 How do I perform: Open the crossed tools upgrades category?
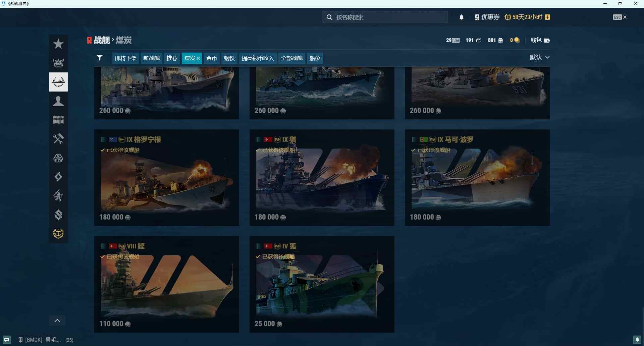(x=58, y=139)
